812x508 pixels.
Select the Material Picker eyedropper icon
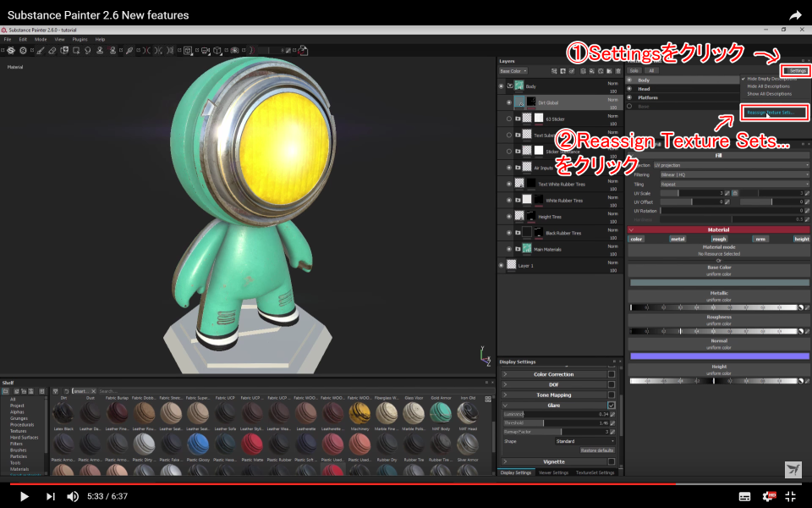pos(129,50)
